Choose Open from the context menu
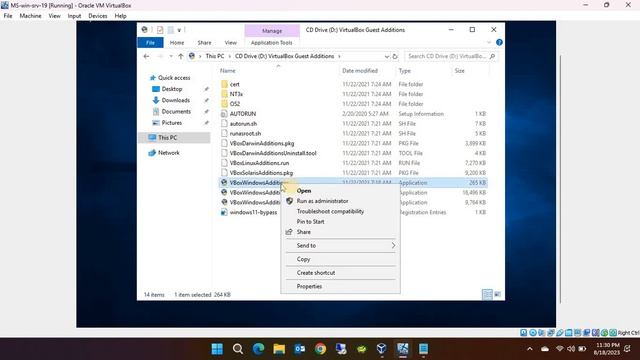Viewport: 640px width, 360px height. 304,191
